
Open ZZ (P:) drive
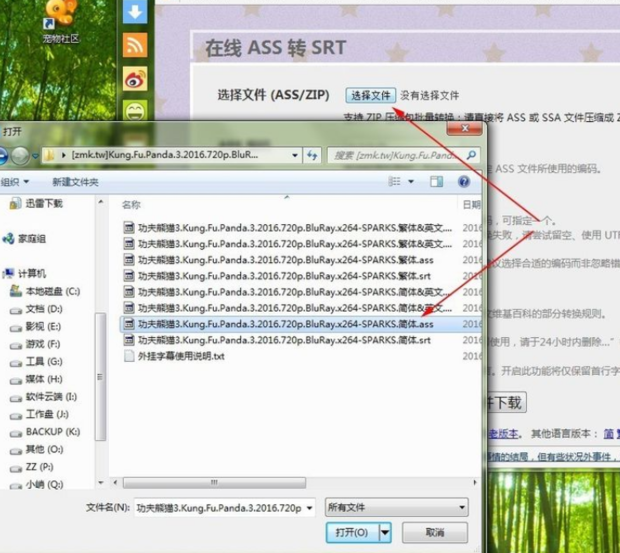click(32, 467)
